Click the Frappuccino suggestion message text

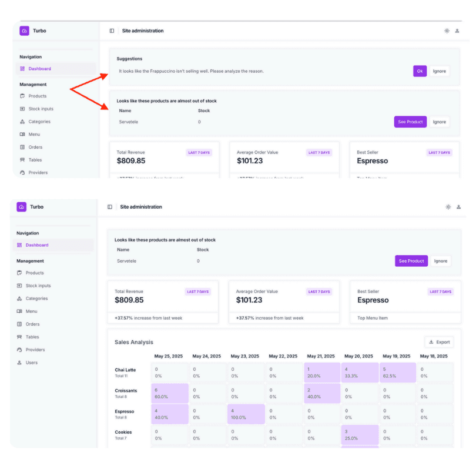[x=191, y=71]
